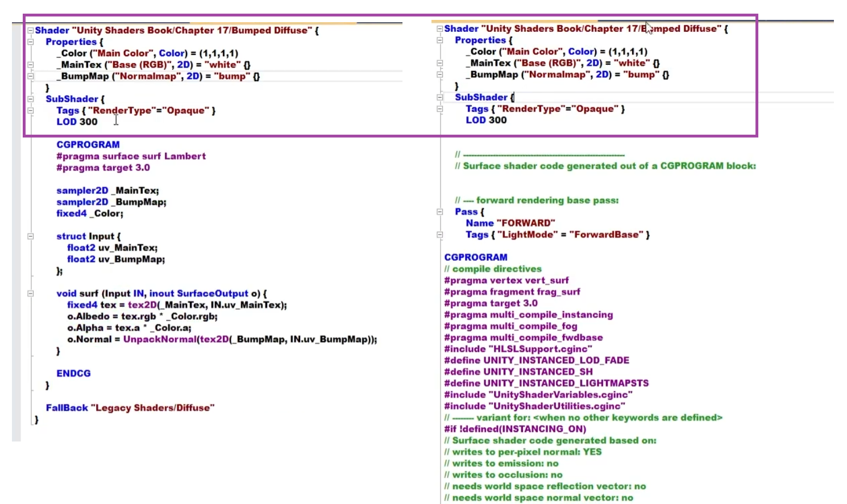Click the 'fixed4 _Color;' declaration
This screenshot has width=847, height=504.
pyautogui.click(x=90, y=213)
